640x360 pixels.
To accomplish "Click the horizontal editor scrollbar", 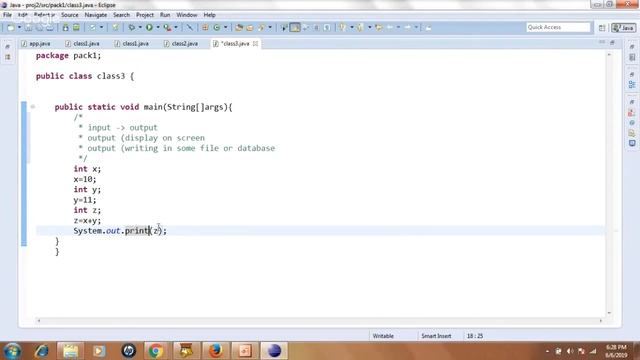I will [320, 321].
